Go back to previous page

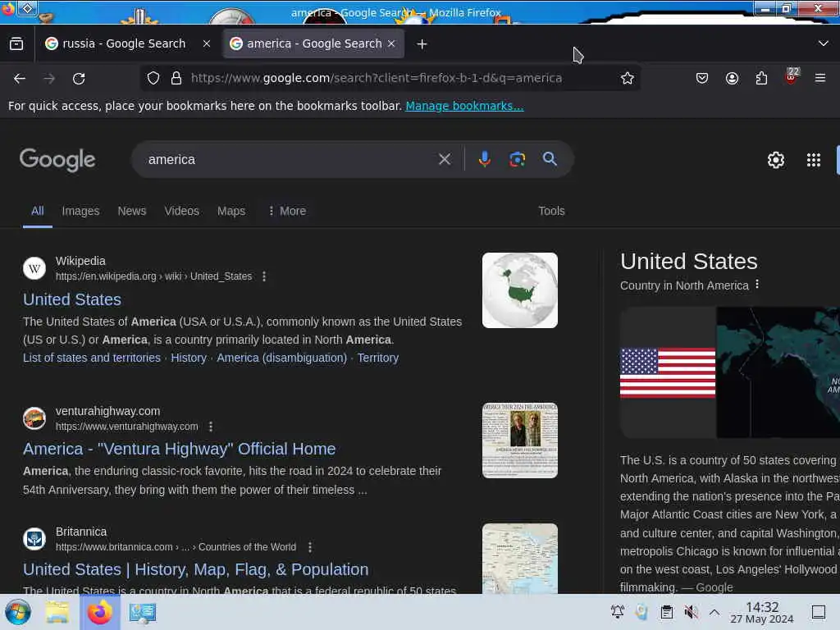[20, 78]
